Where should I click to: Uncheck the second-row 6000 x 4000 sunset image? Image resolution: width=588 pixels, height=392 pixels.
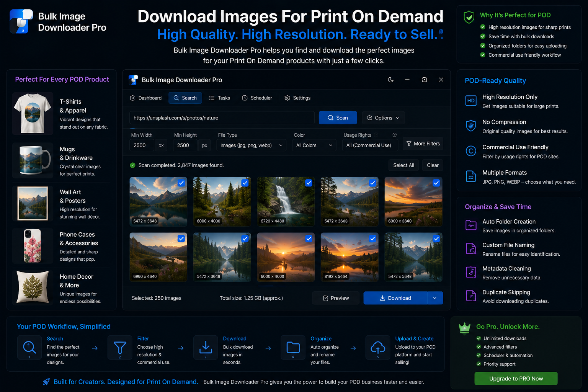point(309,238)
